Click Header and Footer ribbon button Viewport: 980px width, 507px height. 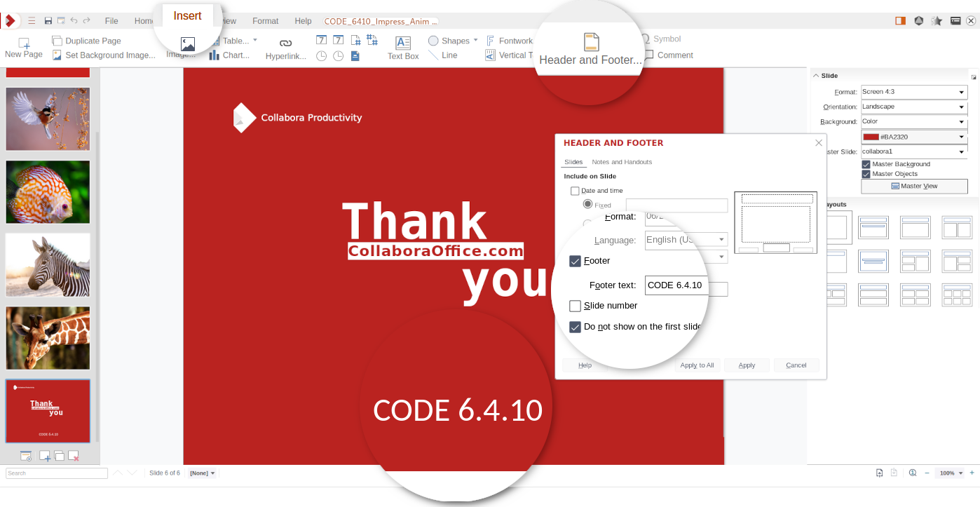click(x=591, y=49)
